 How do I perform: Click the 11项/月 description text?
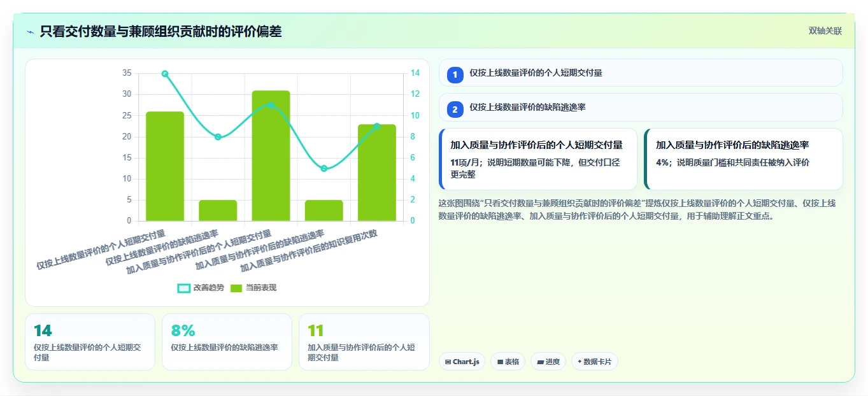[536, 168]
